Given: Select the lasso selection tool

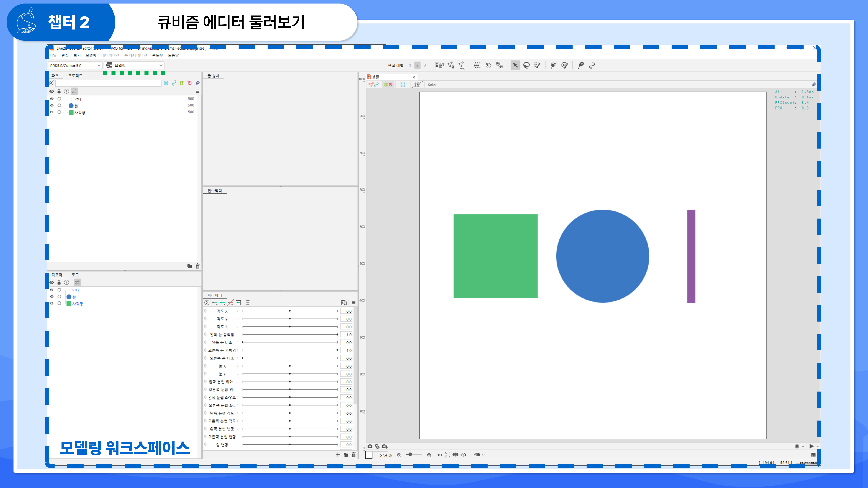Looking at the screenshot, I should (x=526, y=65).
